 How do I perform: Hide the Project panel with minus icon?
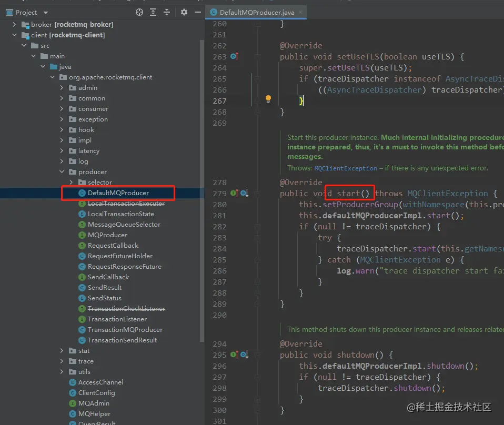coord(198,12)
